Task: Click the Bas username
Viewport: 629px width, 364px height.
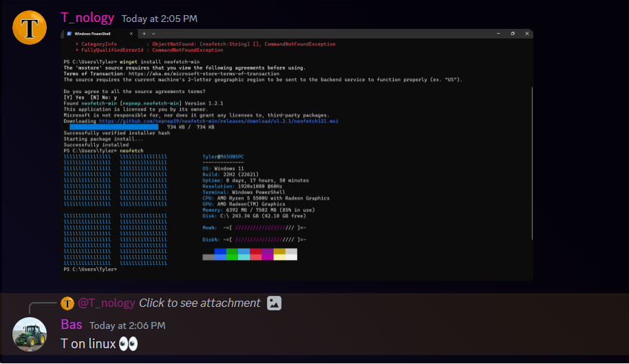Action: pos(72,325)
